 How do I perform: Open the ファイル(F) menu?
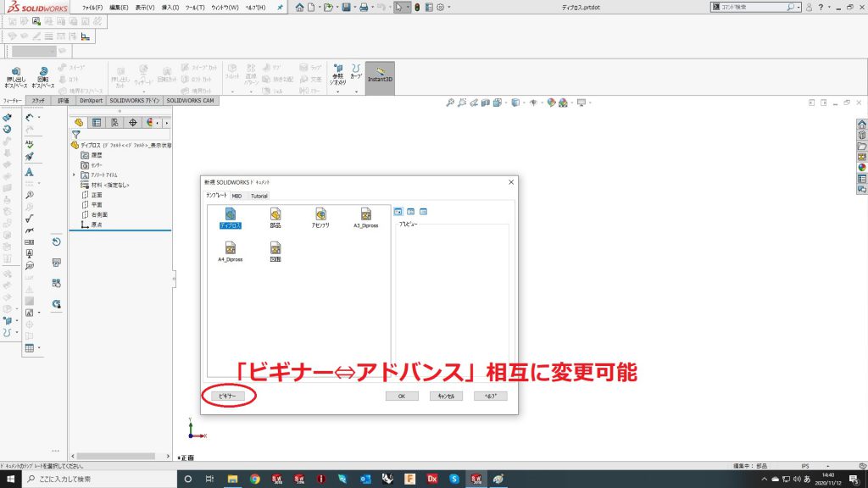[x=92, y=8]
